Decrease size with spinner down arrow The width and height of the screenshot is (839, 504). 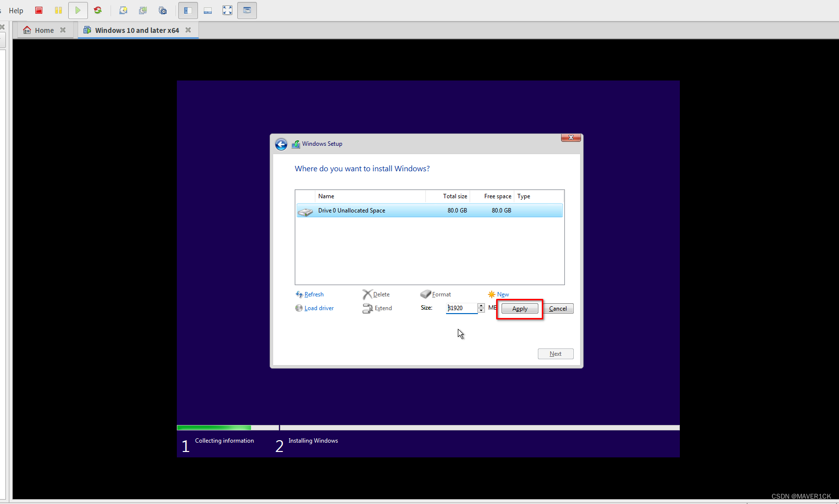tap(481, 311)
